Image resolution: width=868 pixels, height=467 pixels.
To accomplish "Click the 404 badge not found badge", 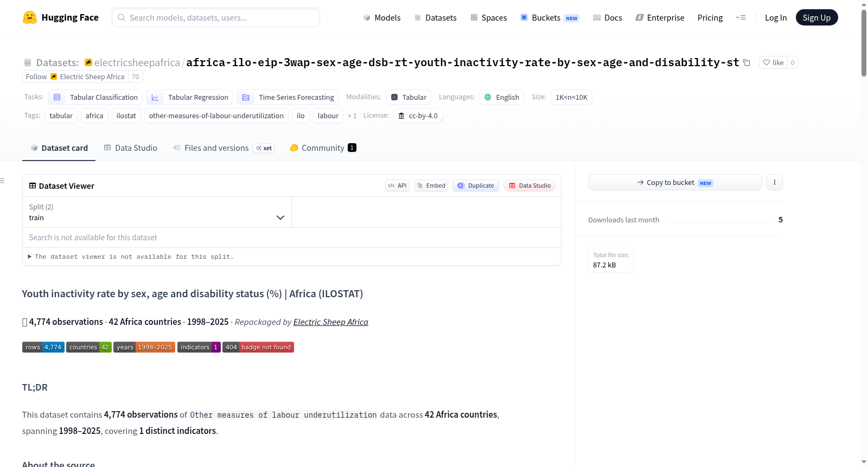I will tap(258, 347).
